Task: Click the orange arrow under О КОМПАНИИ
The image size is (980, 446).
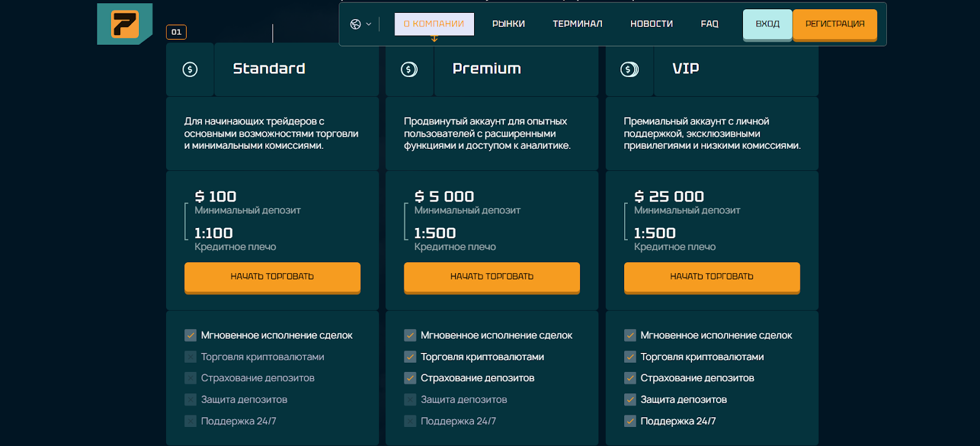Action: (x=434, y=39)
